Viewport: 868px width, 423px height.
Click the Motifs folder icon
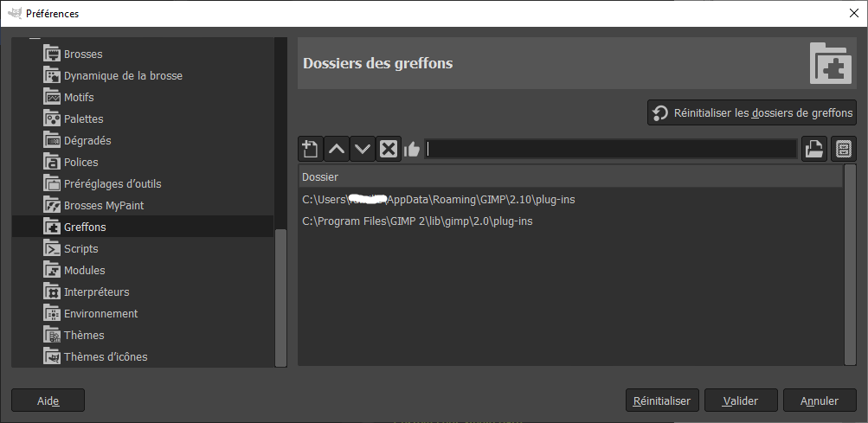[x=51, y=98]
